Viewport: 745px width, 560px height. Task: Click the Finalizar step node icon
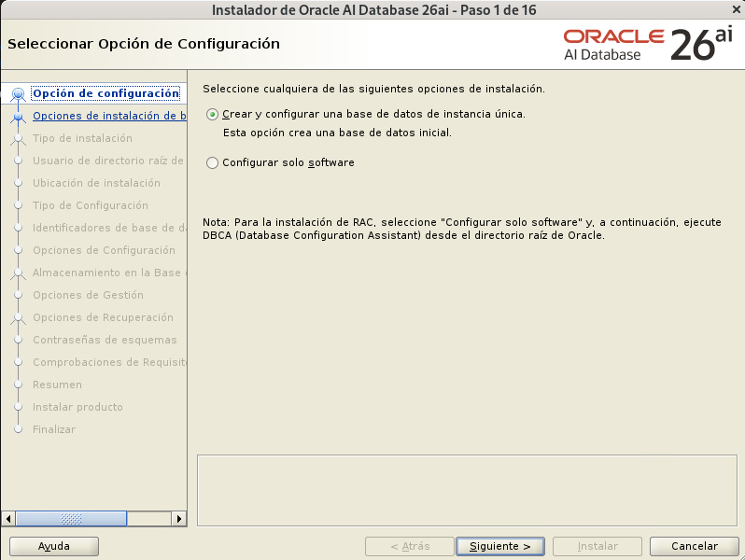[x=18, y=430]
